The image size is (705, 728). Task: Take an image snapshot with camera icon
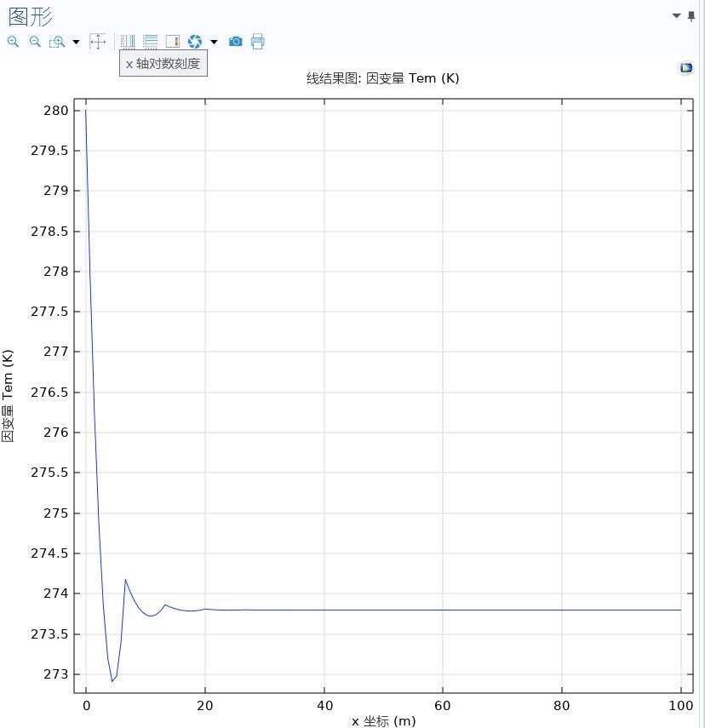(236, 42)
